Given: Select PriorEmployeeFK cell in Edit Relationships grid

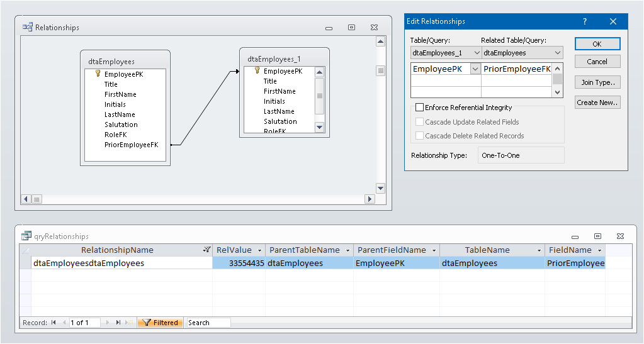Looking at the screenshot, I should pos(517,69).
